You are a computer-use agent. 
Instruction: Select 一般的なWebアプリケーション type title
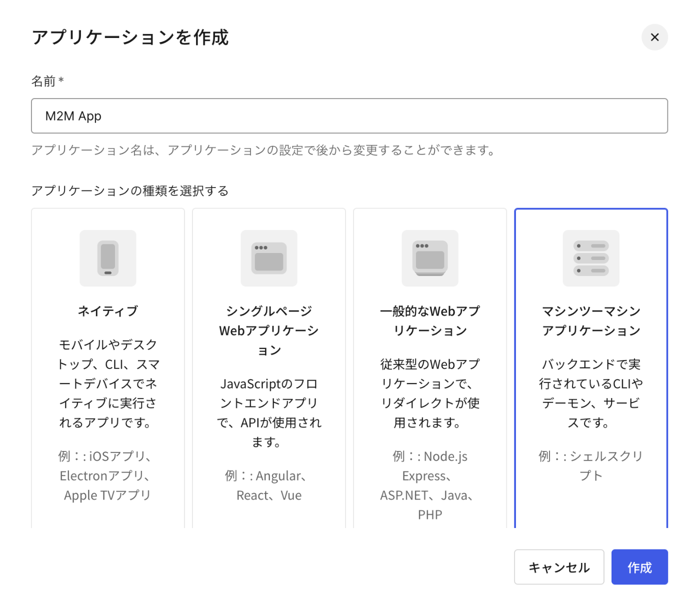[430, 321]
